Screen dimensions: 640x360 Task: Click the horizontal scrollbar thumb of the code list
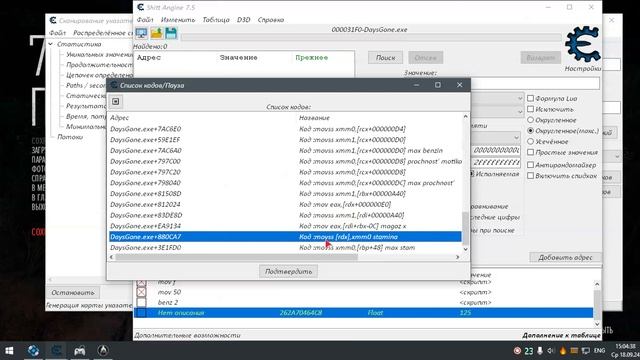click(237, 257)
